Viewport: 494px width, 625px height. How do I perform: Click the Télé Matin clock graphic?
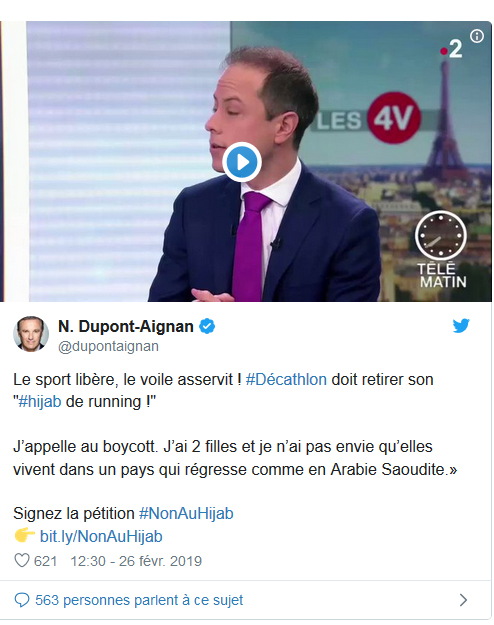[441, 236]
